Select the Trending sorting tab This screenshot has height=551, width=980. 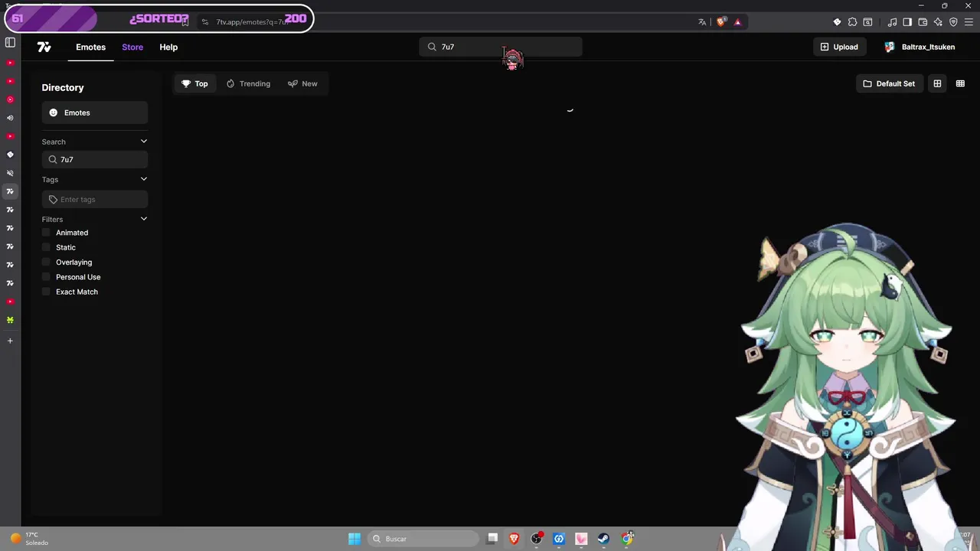pyautogui.click(x=248, y=83)
